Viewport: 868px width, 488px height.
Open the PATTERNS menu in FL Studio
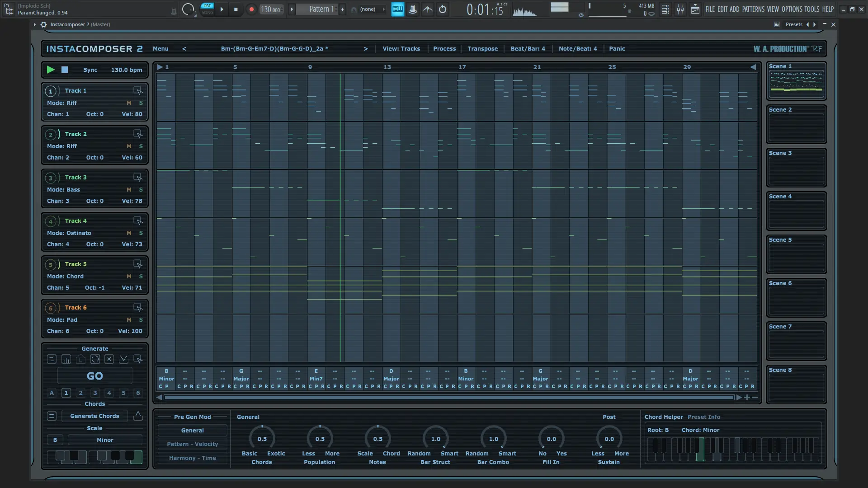(753, 9)
